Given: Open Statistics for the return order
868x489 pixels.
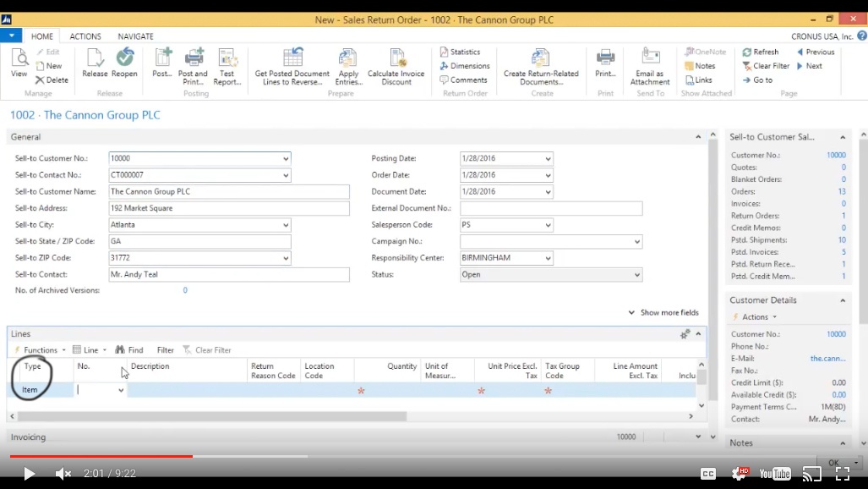Looking at the screenshot, I should [460, 52].
